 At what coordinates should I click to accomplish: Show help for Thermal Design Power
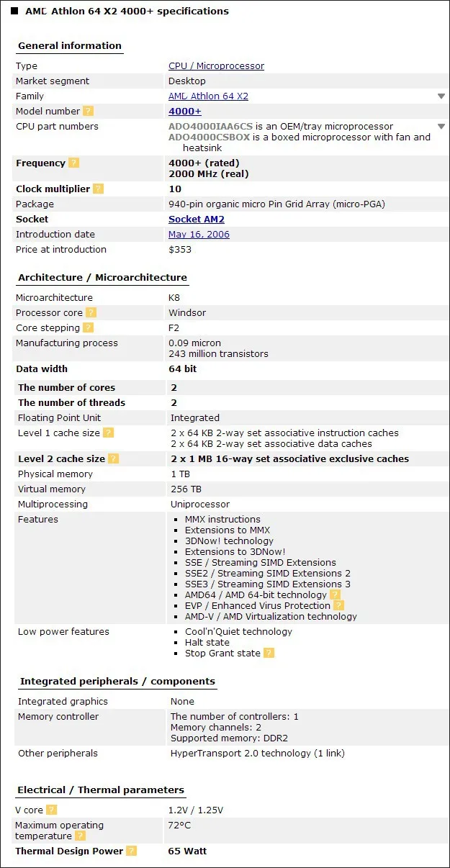131,851
